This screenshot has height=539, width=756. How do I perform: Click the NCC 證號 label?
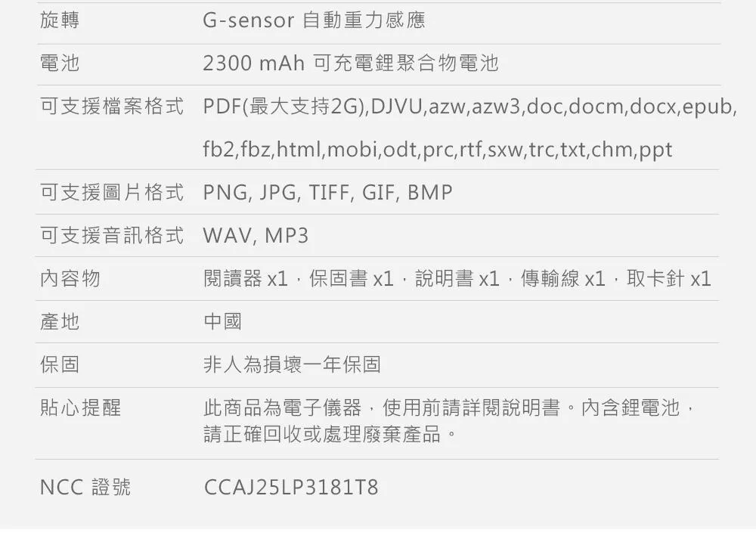pyautogui.click(x=85, y=487)
